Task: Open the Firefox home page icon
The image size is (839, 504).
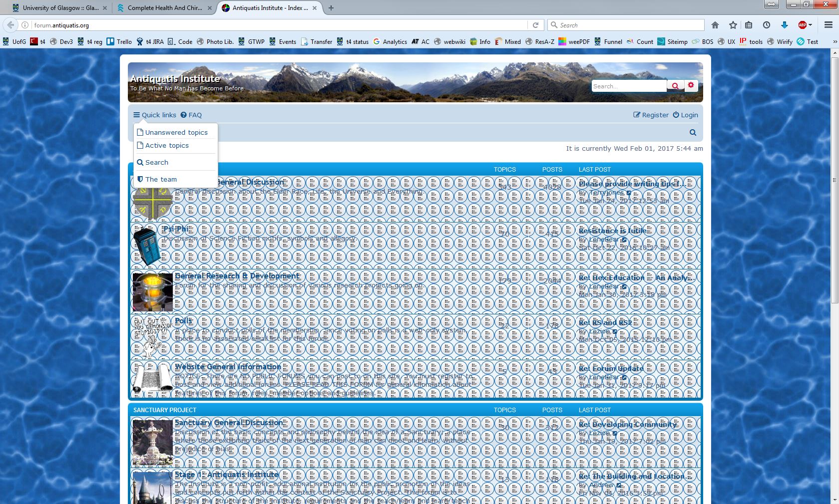Action: (x=715, y=25)
